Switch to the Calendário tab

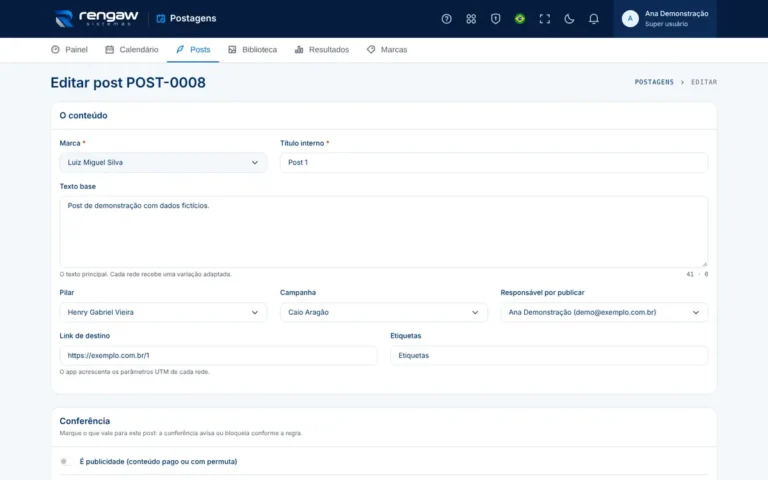(x=132, y=49)
